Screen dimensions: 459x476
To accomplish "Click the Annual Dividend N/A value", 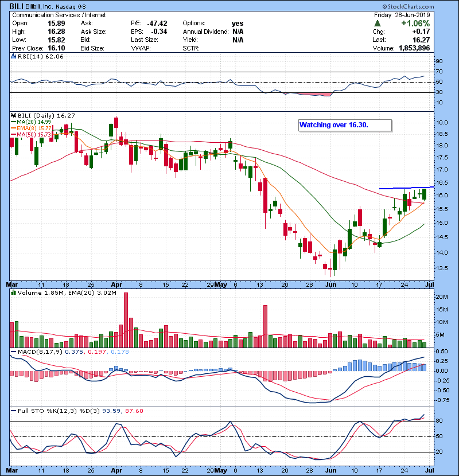I will point(238,32).
